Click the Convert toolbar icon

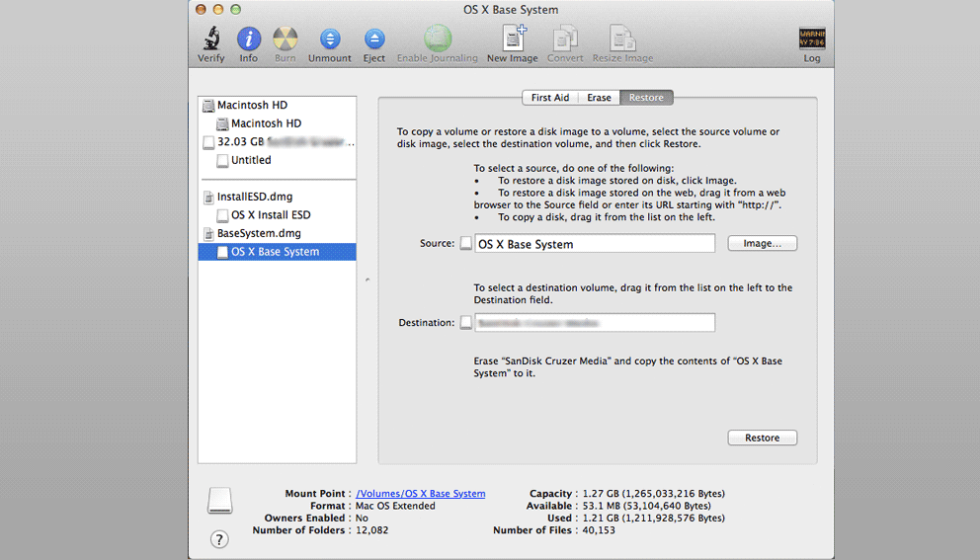point(565,39)
